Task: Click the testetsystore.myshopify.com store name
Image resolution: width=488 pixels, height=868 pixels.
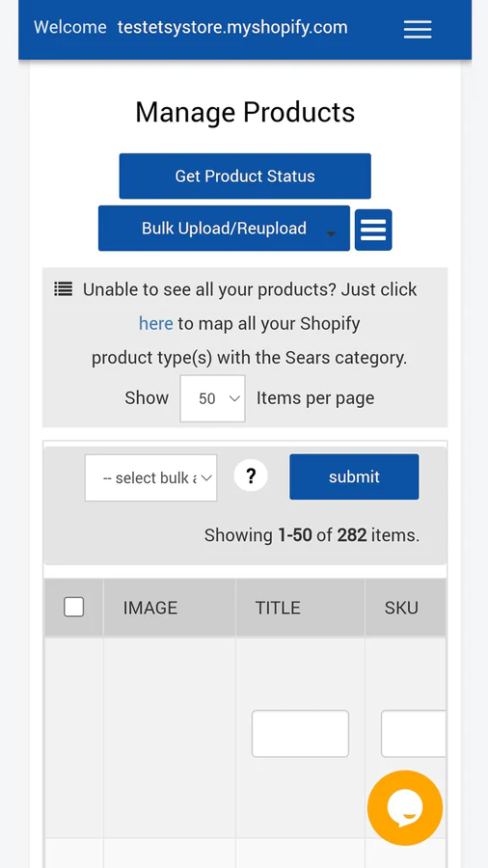Action: coord(232,27)
